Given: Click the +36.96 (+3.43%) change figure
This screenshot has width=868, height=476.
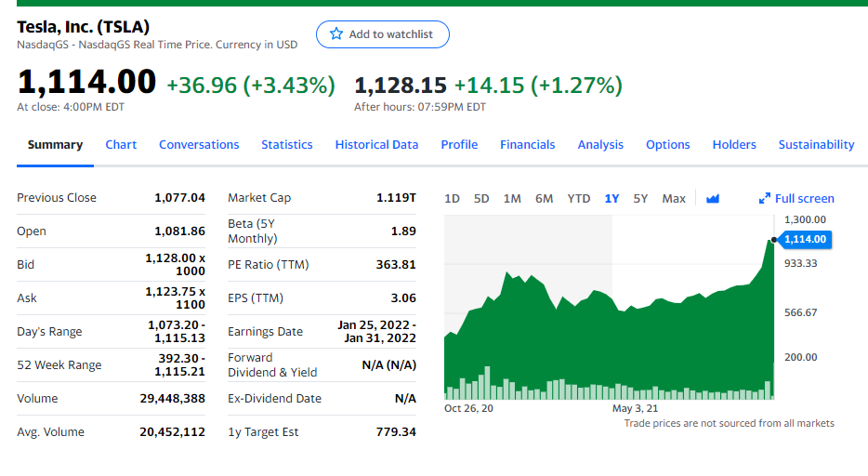Looking at the screenshot, I should click(x=251, y=86).
